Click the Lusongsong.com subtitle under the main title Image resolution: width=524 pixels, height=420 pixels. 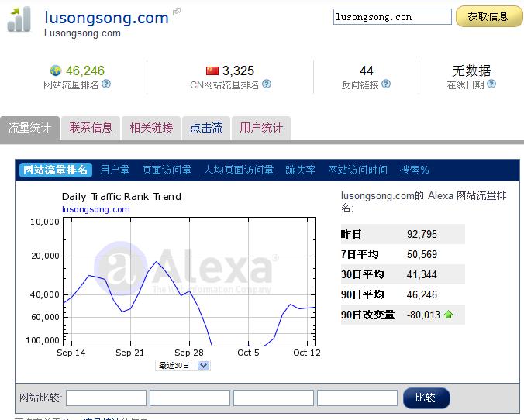point(82,33)
